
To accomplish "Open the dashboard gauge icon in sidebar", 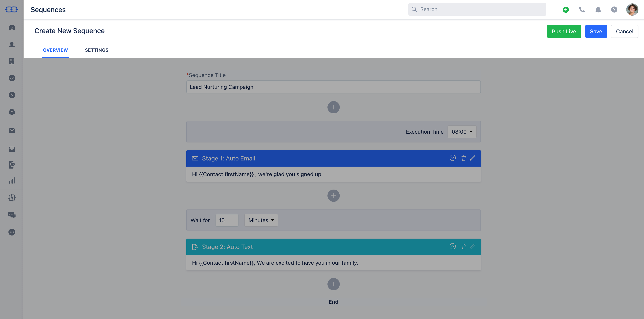I will (12, 28).
